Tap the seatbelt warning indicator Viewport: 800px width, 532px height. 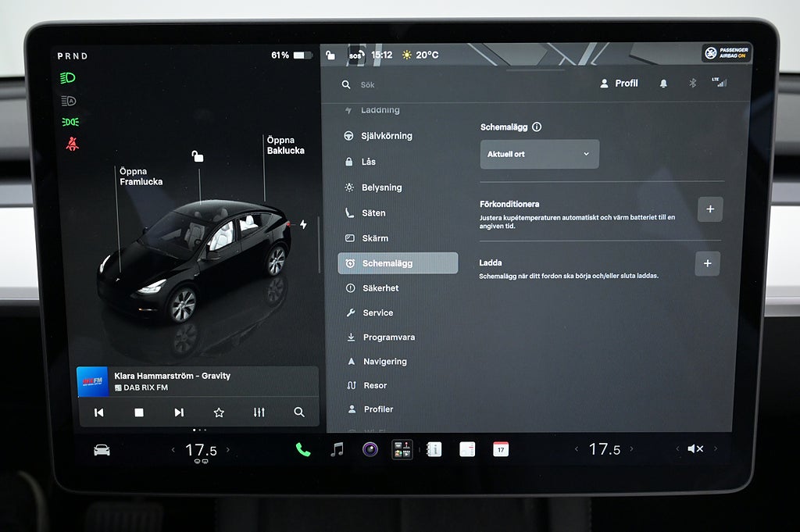click(x=73, y=144)
